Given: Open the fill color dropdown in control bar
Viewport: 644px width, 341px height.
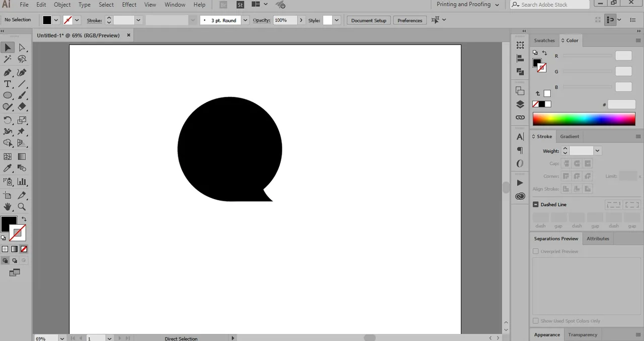Looking at the screenshot, I should click(x=56, y=20).
